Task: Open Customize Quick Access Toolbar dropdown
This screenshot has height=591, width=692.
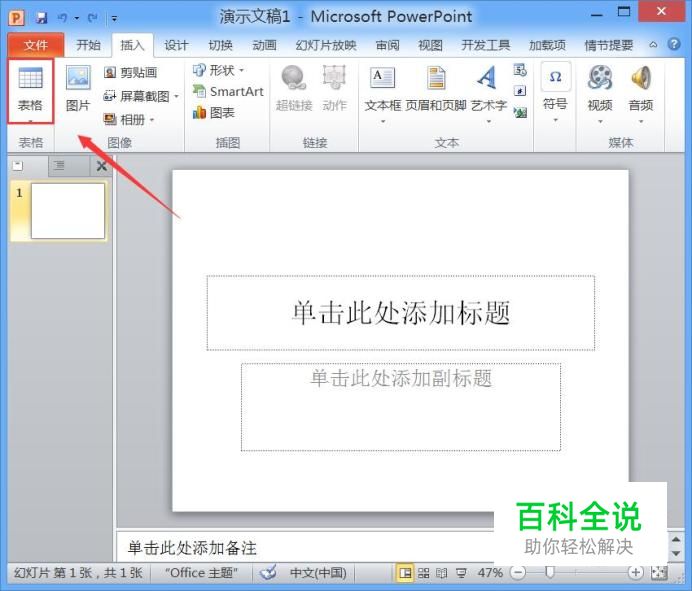Action: 114,18
